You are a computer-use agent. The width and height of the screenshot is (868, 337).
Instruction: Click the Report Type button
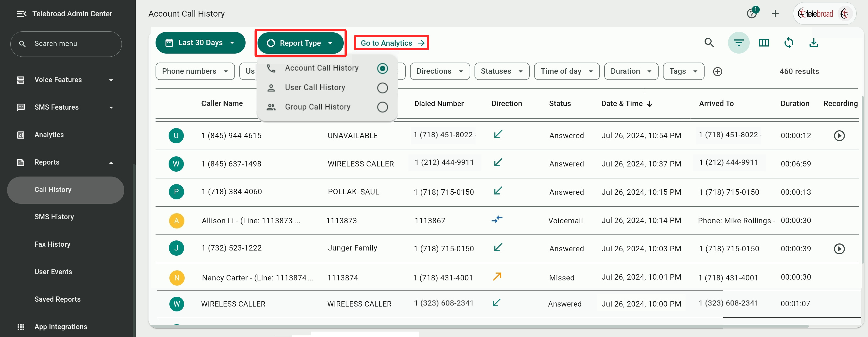point(300,43)
